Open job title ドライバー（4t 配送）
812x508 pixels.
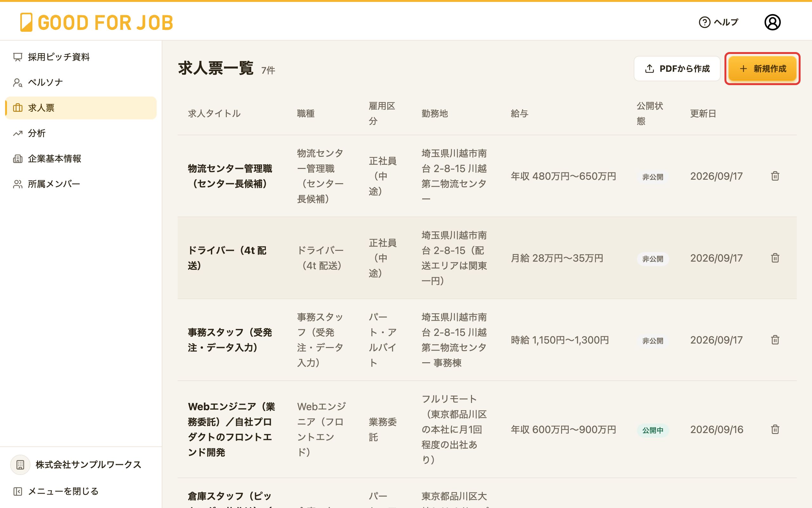tap(227, 258)
